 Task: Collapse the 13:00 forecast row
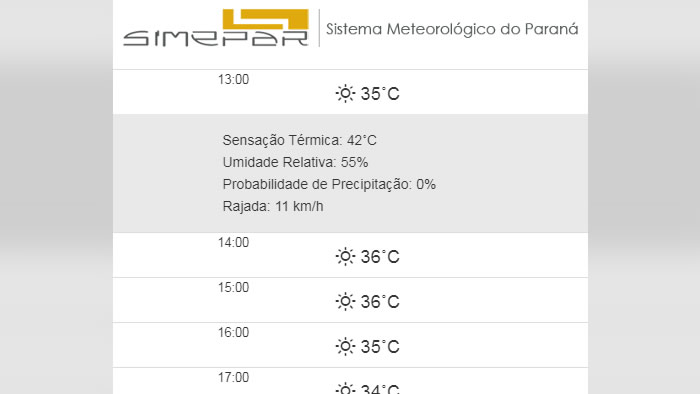(350, 92)
